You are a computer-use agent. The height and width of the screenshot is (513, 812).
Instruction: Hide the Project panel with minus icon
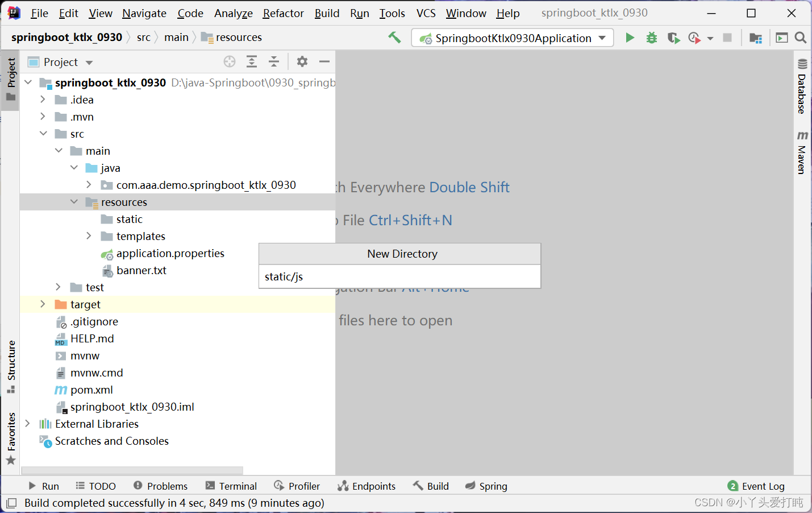point(324,61)
